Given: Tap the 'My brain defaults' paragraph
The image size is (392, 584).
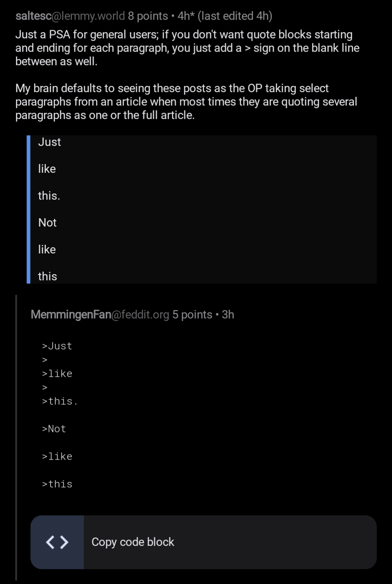Looking at the screenshot, I should coord(186,102).
